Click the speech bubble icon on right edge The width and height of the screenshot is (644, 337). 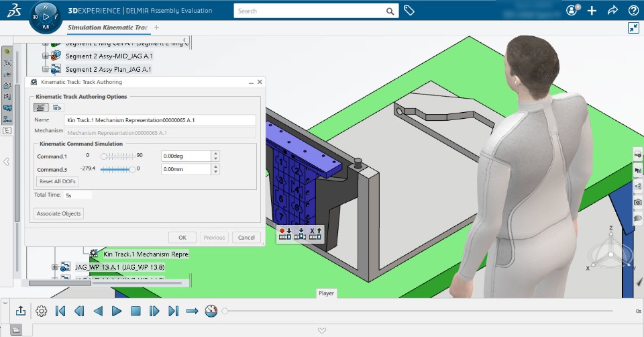tap(638, 218)
